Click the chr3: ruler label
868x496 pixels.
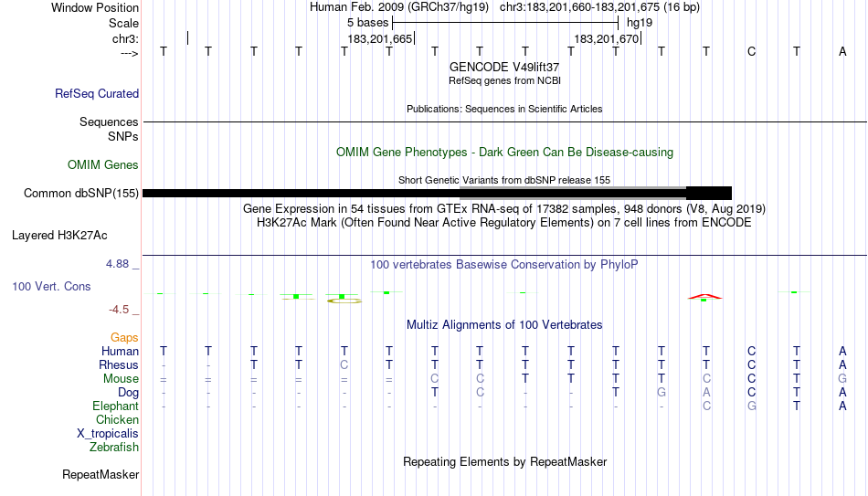(x=125, y=38)
